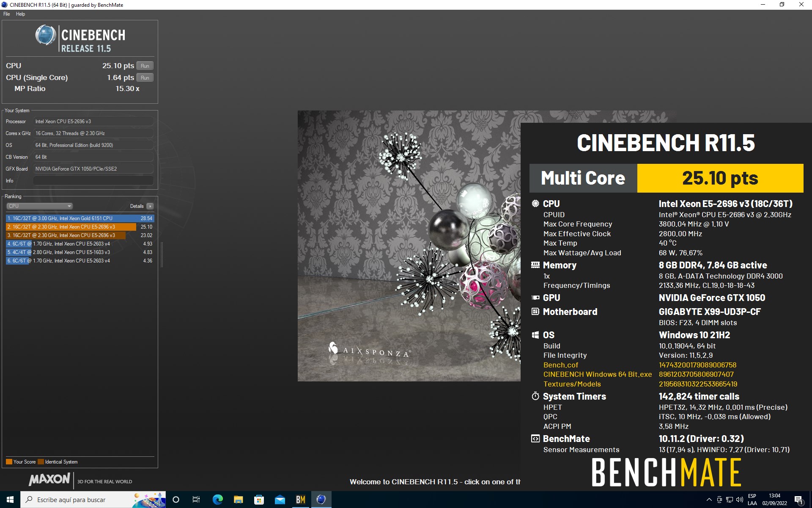Click the 25.10 pts Multi Core score
Viewport: 812px width, 508px height.
[720, 178]
